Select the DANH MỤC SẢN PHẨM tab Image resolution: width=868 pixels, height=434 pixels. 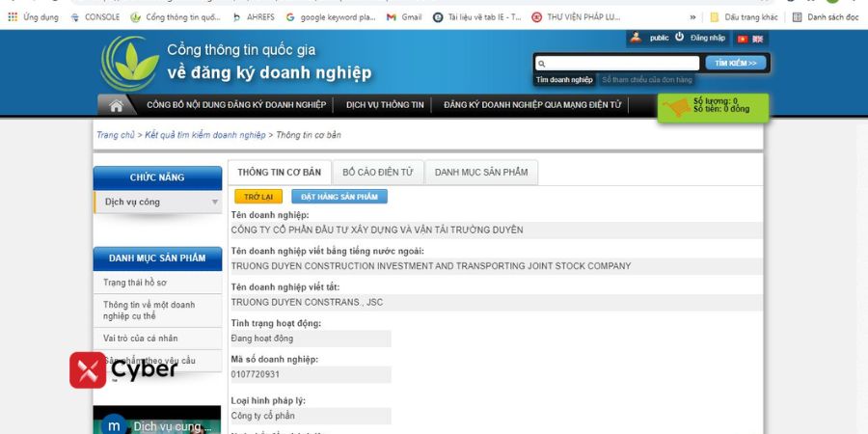(x=481, y=173)
